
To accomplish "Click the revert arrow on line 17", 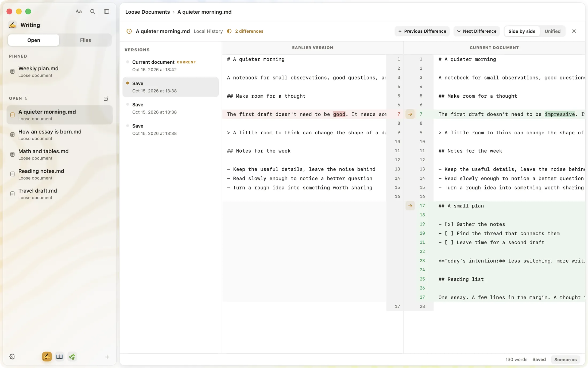I will [x=410, y=206].
